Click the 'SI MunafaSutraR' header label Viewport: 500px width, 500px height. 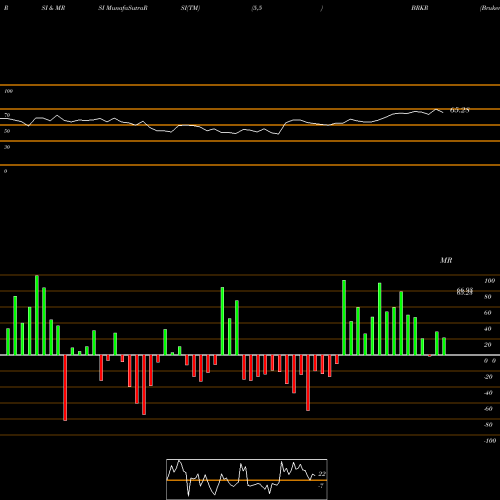pos(123,8)
